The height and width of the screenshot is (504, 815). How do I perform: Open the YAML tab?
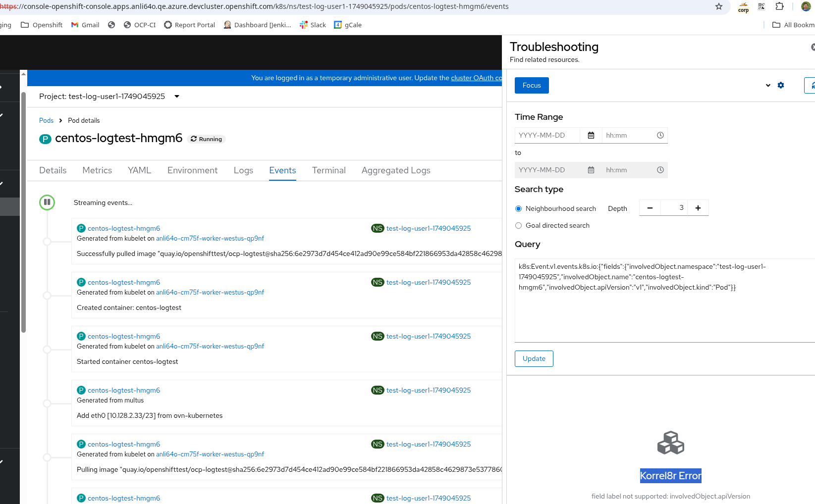click(x=140, y=170)
